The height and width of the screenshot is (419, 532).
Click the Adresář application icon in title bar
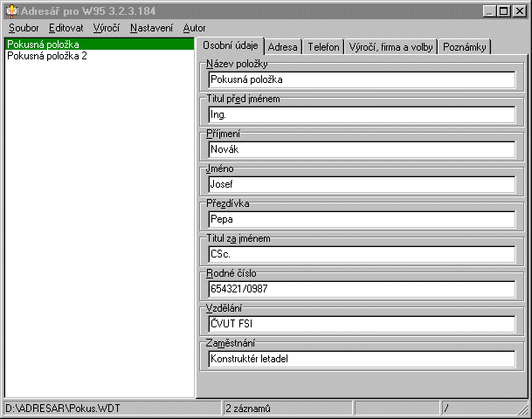[11, 11]
